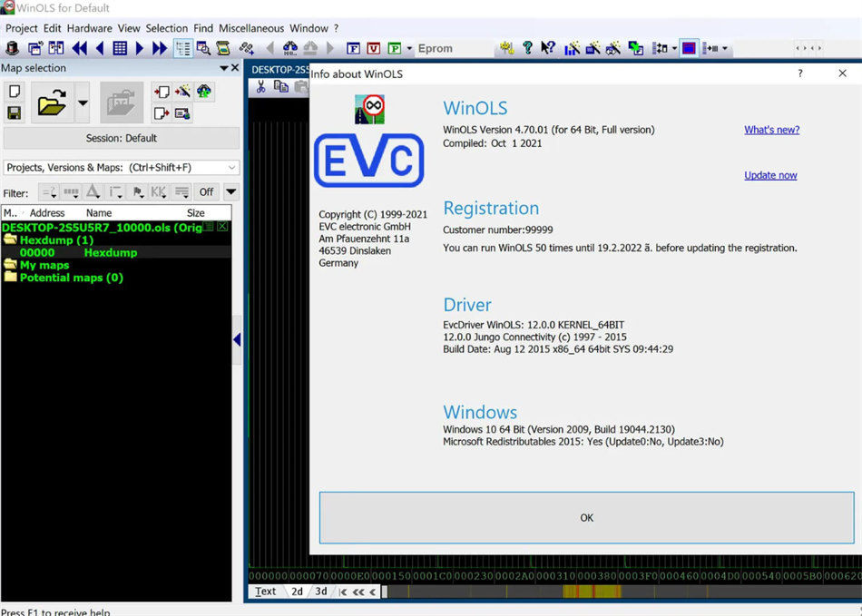Toggle the blue window display icon

click(690, 47)
